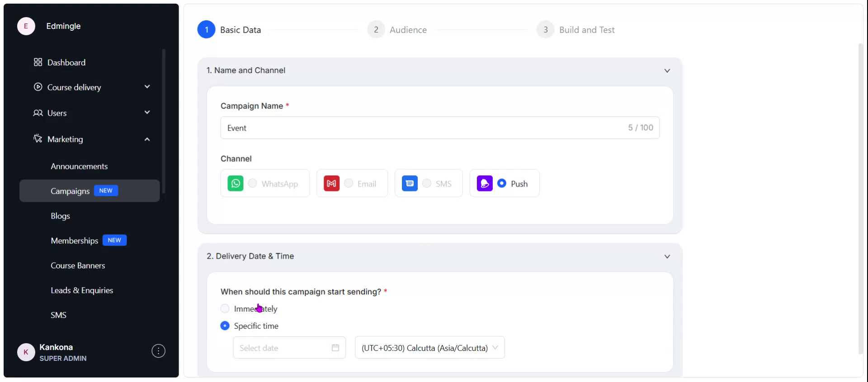Click the Kankona K avatar
The height and width of the screenshot is (382, 868).
tap(26, 352)
